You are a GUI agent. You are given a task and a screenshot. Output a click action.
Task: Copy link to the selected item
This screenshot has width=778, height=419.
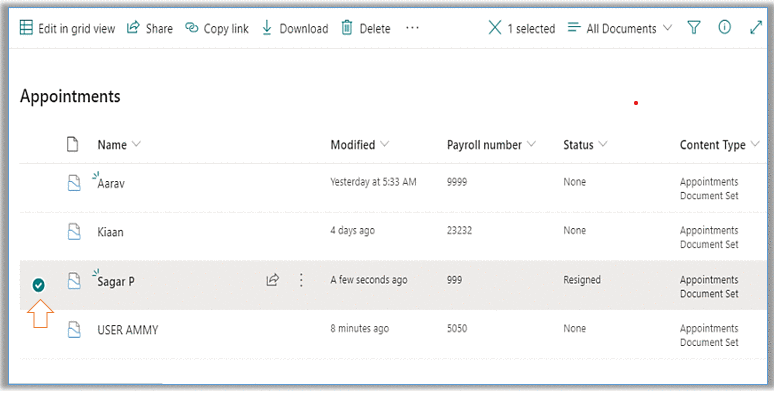[217, 28]
